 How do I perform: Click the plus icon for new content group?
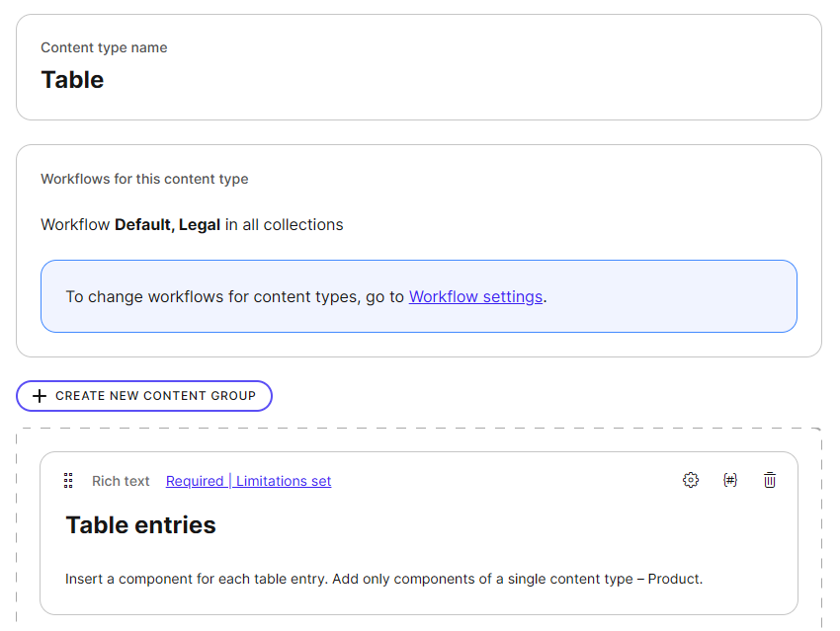[x=40, y=396]
